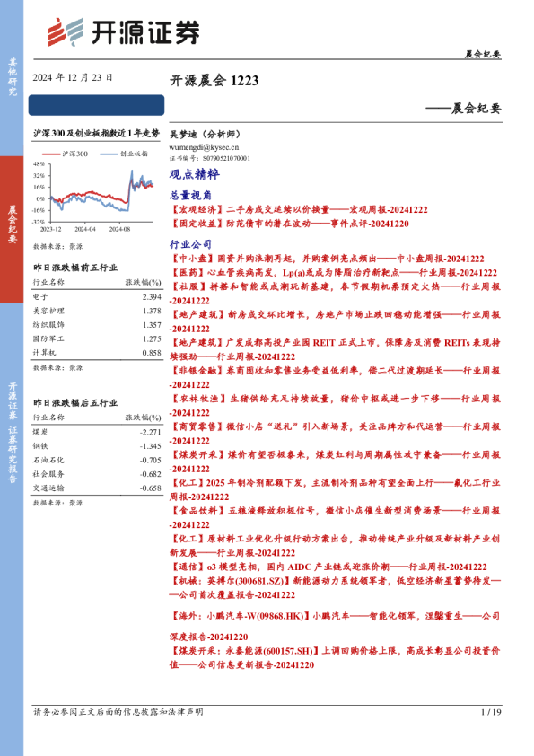Click the 开源晨会 1223 title
Image resolution: width=534 pixels, height=756 pixels.
(x=214, y=80)
